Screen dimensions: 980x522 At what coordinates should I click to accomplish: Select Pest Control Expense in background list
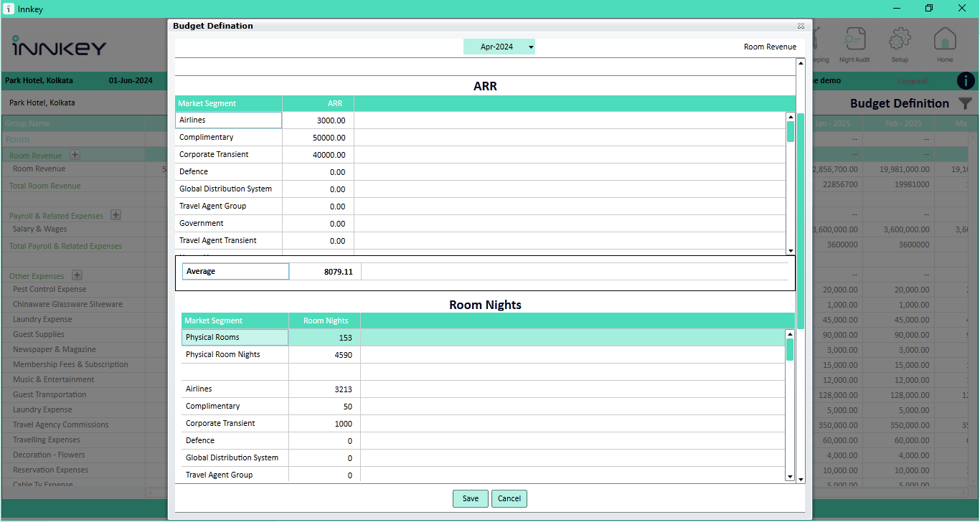tap(50, 290)
